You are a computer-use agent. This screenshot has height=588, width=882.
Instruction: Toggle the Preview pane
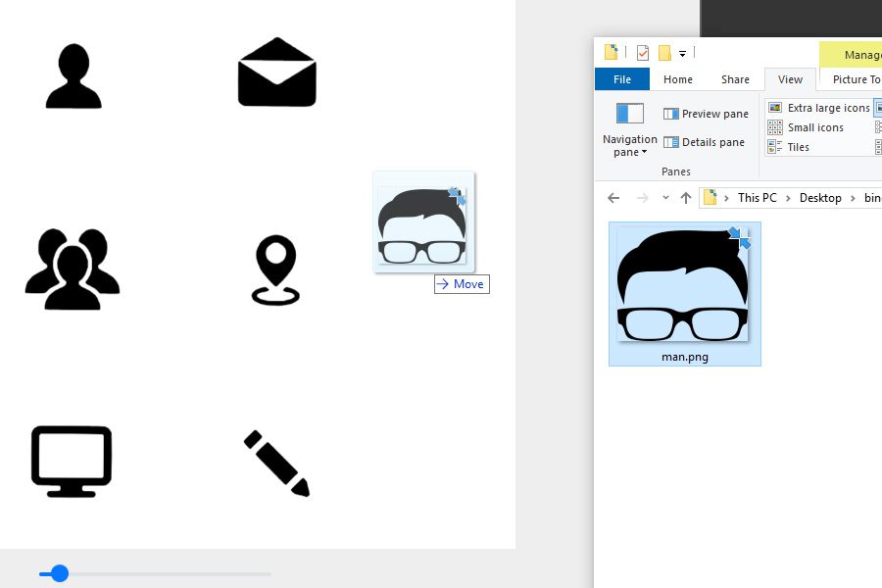pyautogui.click(x=706, y=113)
